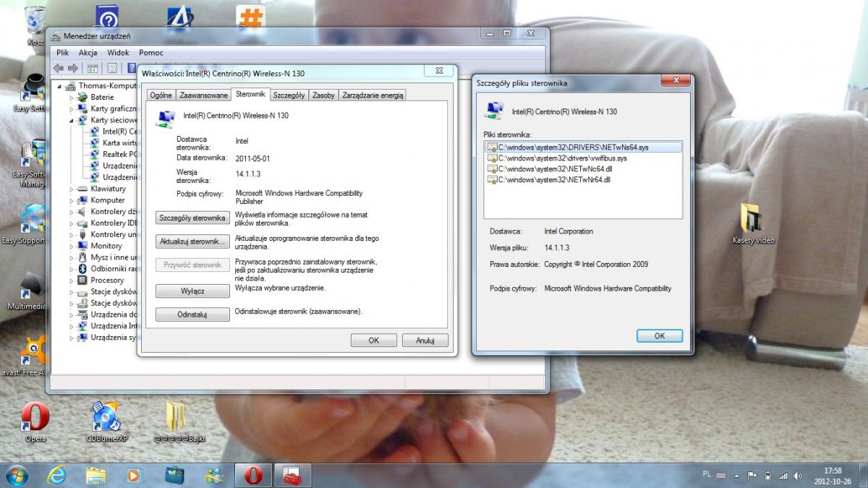
Task: Switch to the Zasoby tab
Action: [323, 95]
